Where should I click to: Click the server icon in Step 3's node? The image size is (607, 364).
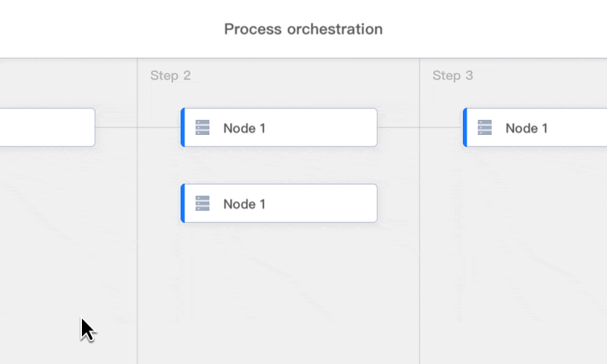(x=485, y=127)
